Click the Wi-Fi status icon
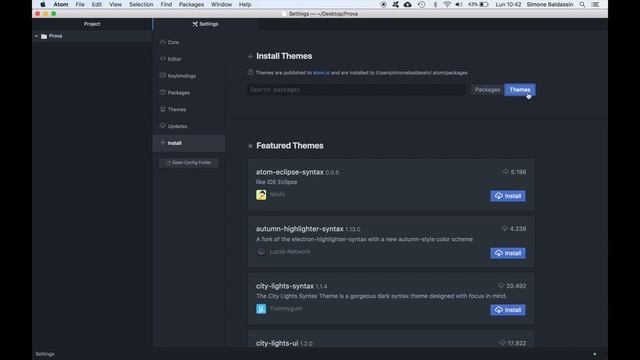The height and width of the screenshot is (360, 640). (x=447, y=4)
